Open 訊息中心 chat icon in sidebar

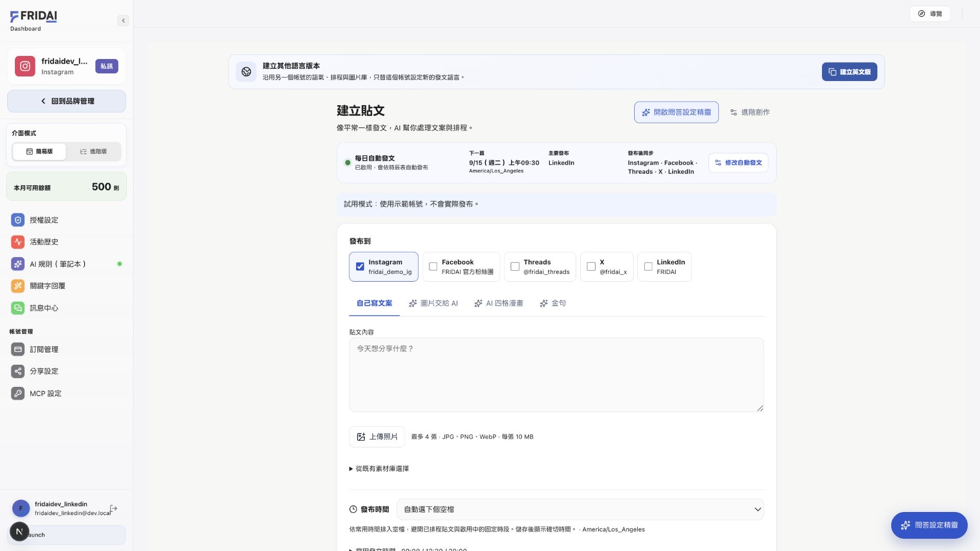click(18, 308)
